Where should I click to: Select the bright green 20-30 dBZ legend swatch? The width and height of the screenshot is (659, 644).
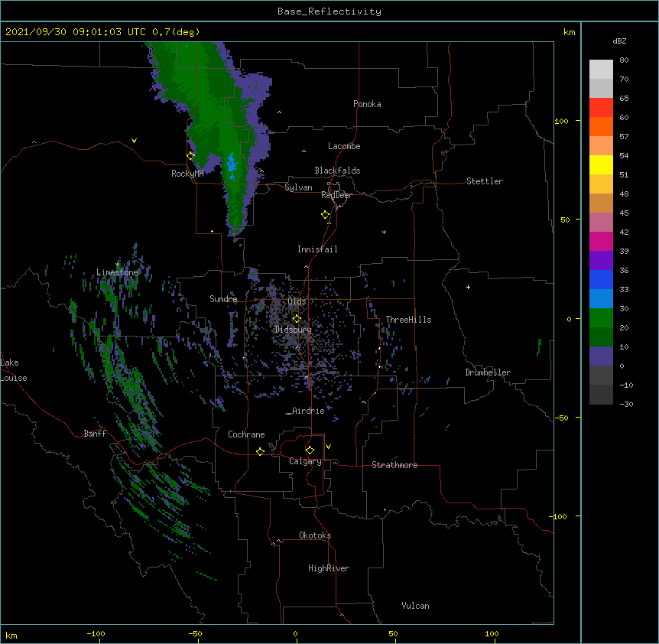(601, 318)
